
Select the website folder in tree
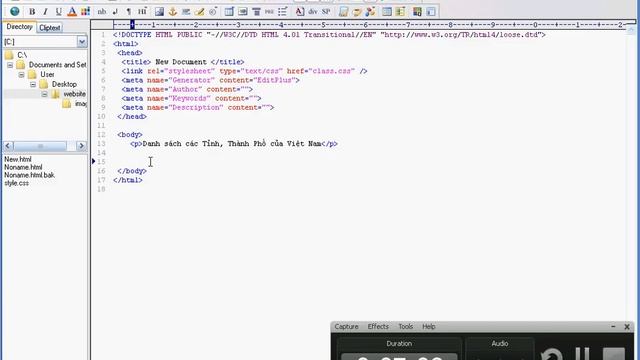coord(74,94)
